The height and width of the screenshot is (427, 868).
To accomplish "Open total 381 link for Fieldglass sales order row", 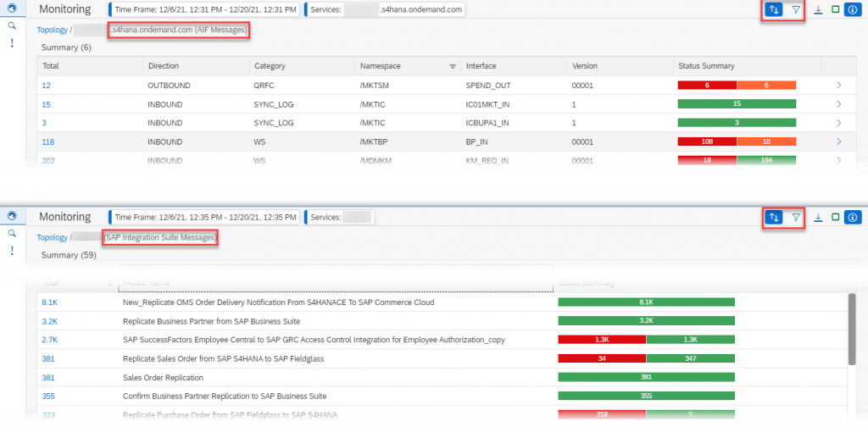I will [x=48, y=359].
